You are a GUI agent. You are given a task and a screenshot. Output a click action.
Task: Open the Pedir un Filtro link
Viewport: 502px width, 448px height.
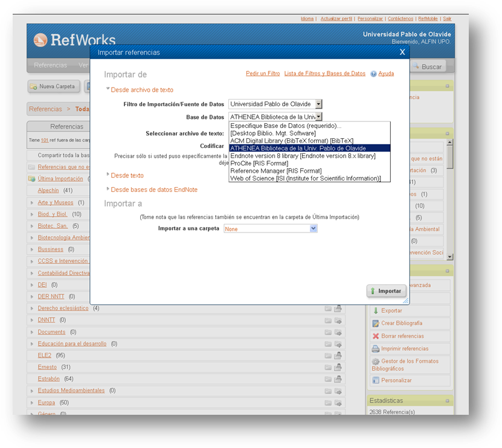point(263,74)
